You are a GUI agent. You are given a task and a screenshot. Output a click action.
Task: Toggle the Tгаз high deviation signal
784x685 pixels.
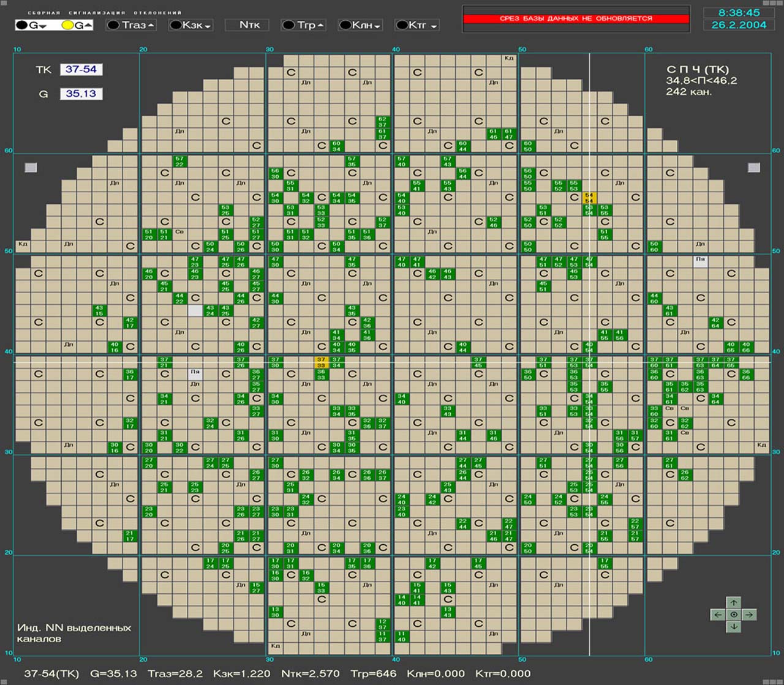tap(130, 25)
